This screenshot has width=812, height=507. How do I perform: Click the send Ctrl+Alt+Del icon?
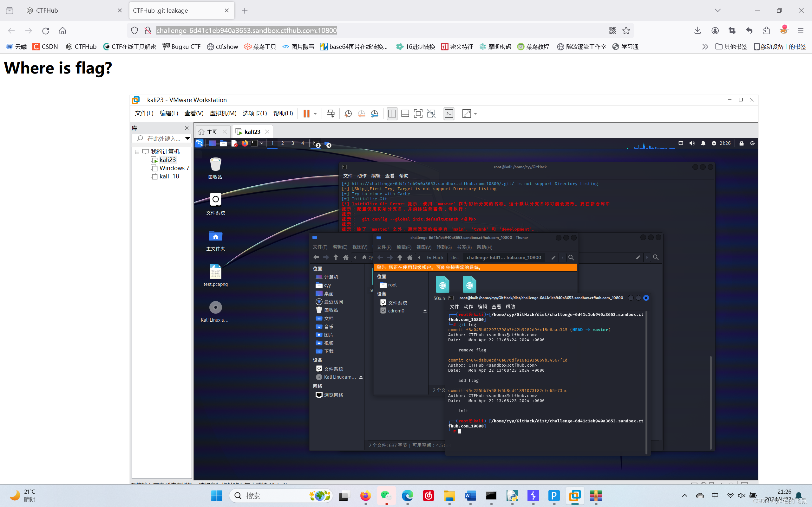(x=331, y=114)
